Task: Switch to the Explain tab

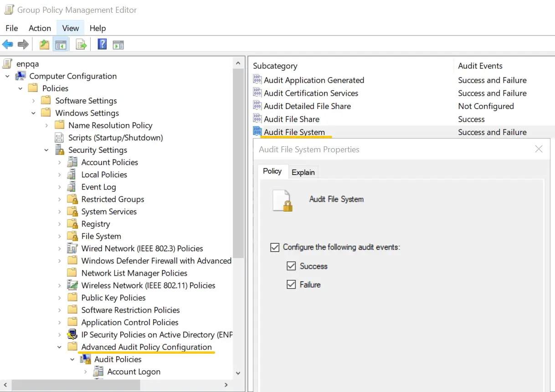Action: click(x=303, y=172)
